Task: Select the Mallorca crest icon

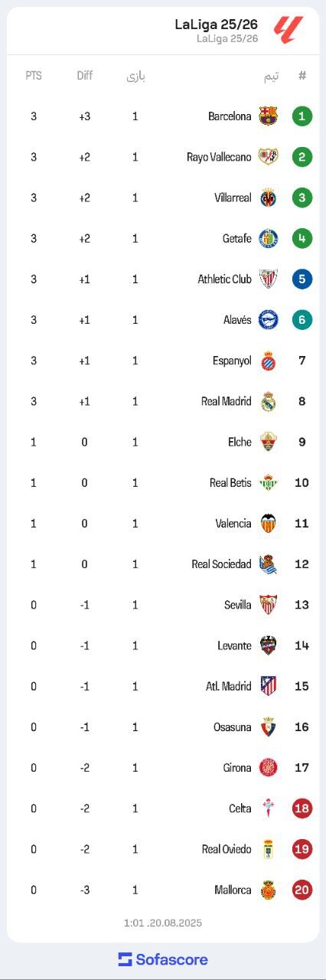Action: [x=268, y=890]
